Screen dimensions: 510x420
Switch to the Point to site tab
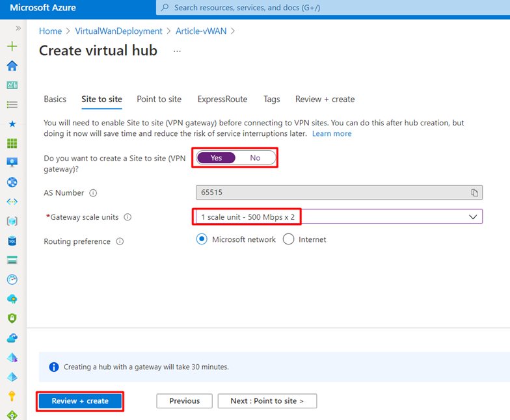point(159,99)
